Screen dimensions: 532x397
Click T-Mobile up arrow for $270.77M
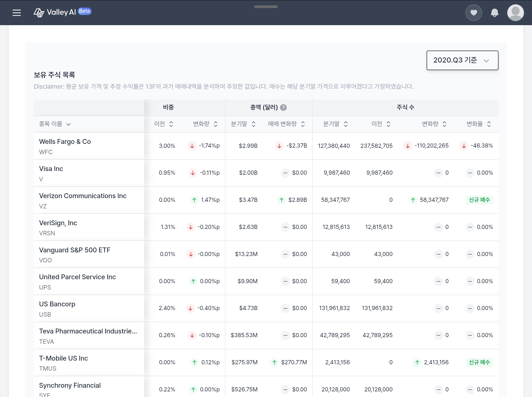pyautogui.click(x=275, y=363)
